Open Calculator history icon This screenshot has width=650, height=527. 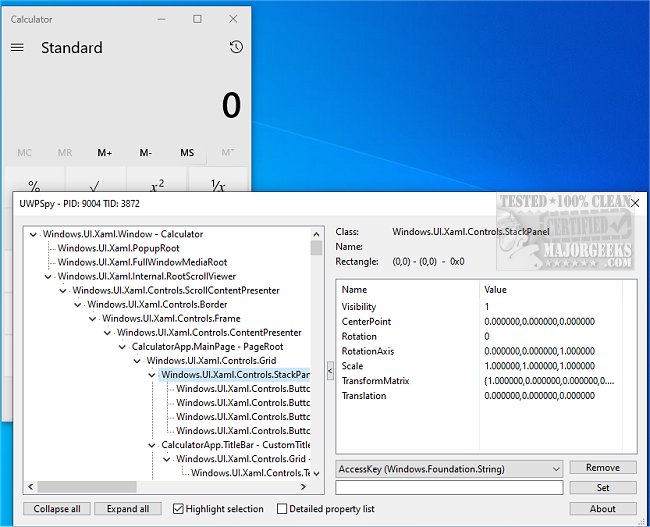point(236,47)
